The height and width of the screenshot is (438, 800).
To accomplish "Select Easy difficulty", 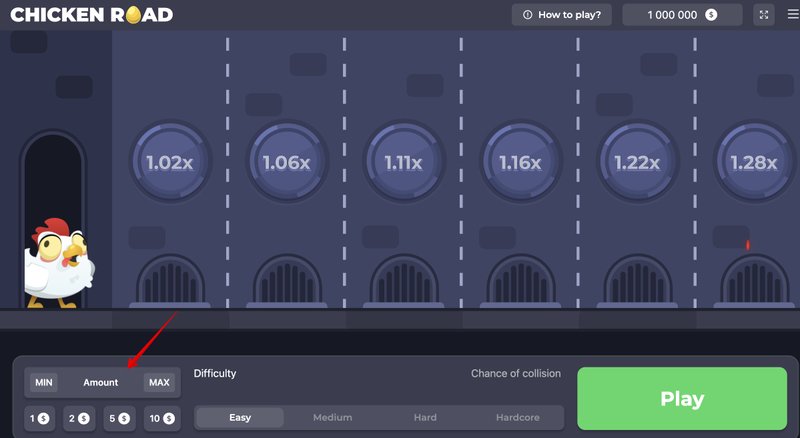I will pyautogui.click(x=240, y=417).
